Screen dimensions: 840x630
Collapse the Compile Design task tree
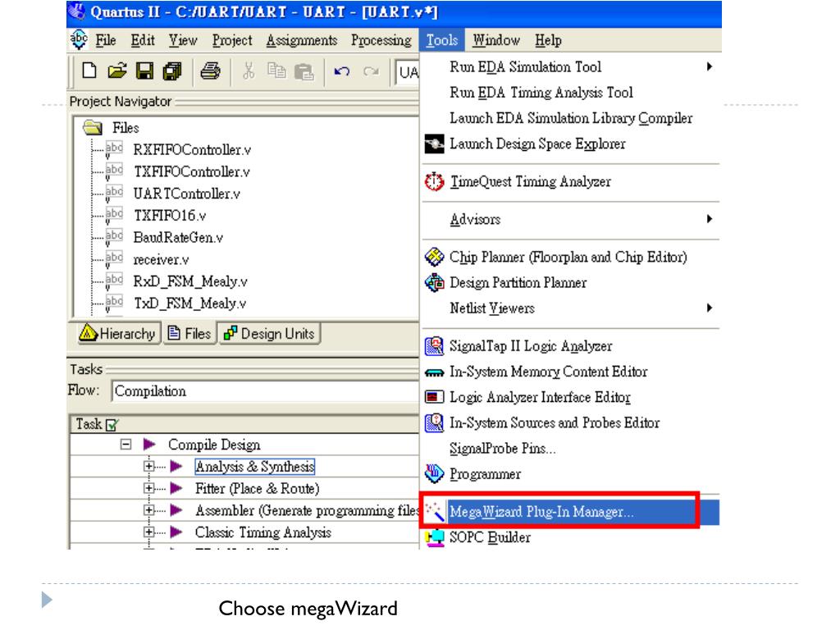click(x=126, y=444)
